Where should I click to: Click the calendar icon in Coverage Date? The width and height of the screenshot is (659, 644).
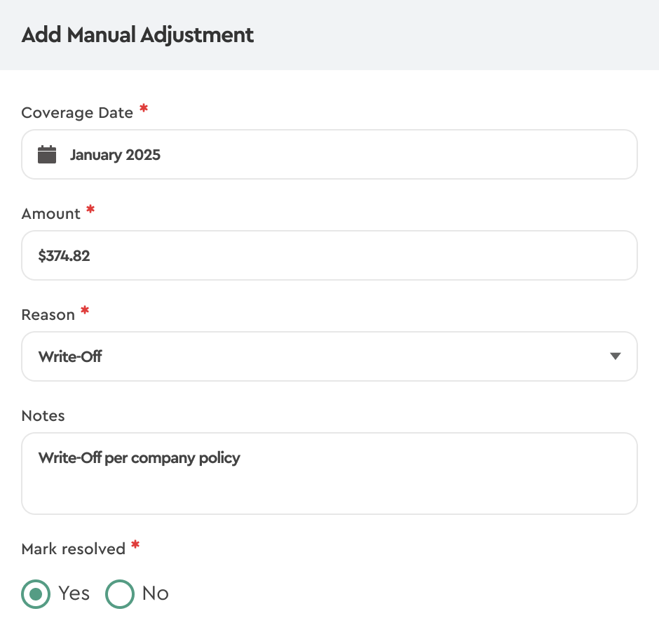tap(47, 154)
